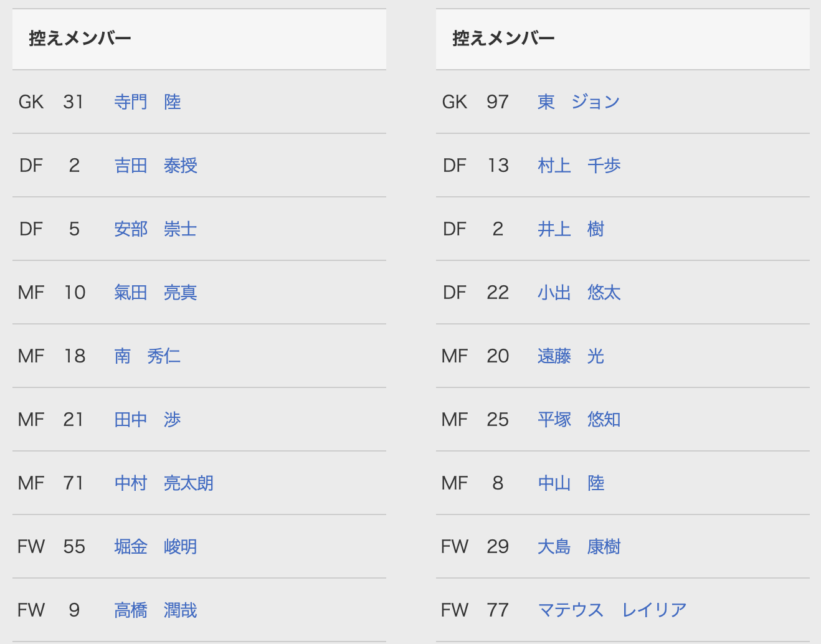Click player name 安部 崇士

click(156, 229)
